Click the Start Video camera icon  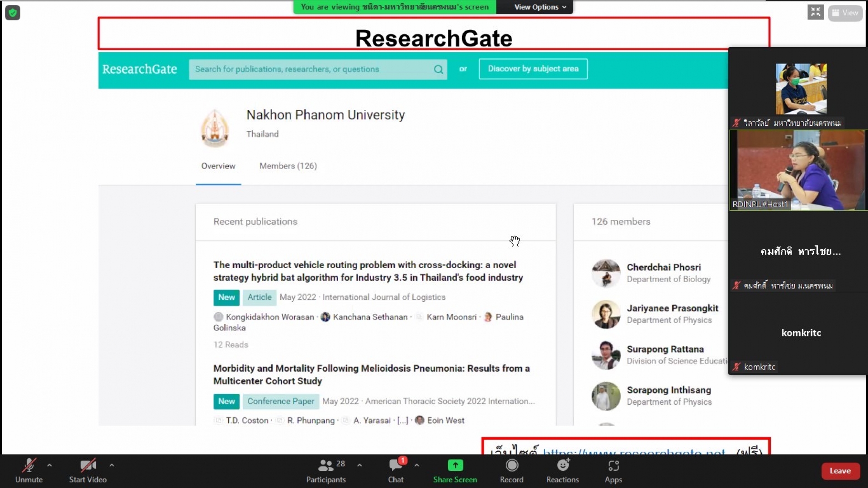tap(88, 465)
